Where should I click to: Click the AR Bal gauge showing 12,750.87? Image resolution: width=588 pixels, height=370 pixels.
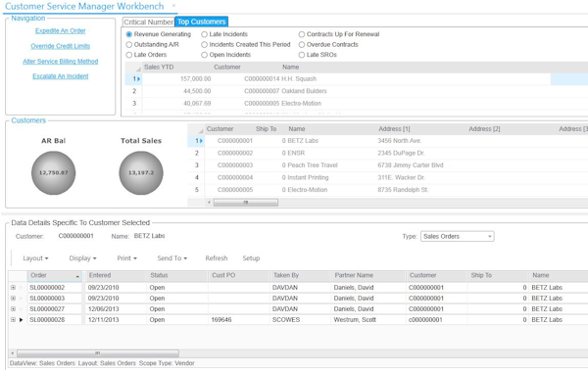(x=54, y=173)
